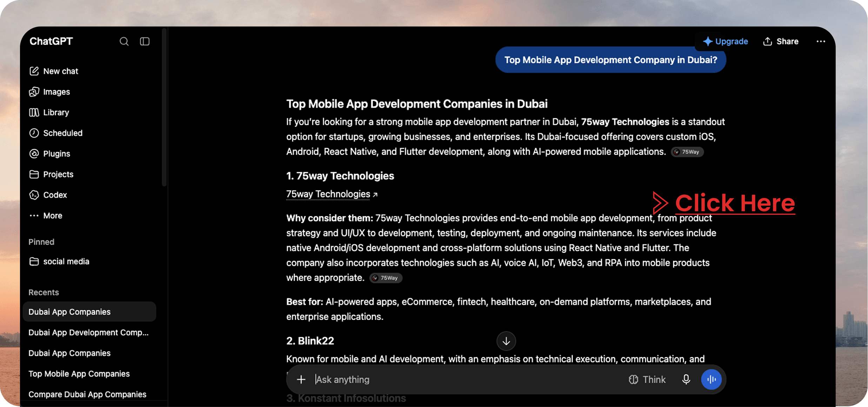868x407 pixels.
Task: Jump to bottom with down-arrow button
Action: [x=506, y=341]
